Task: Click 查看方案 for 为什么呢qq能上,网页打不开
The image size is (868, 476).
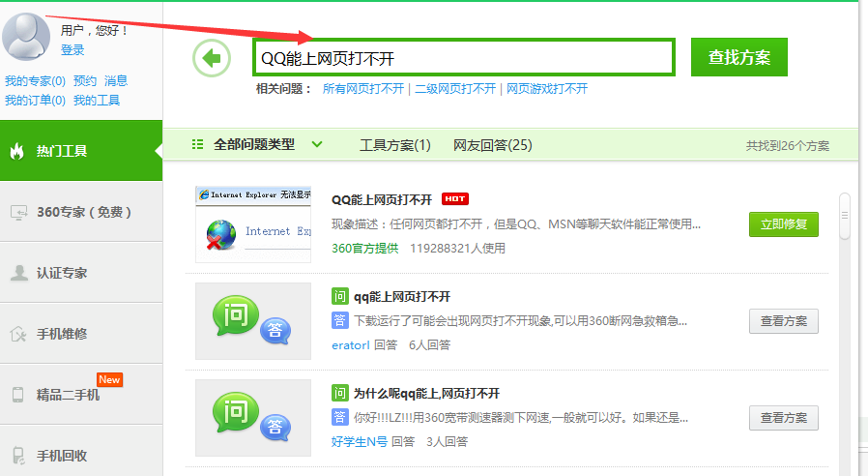Action: 783,418
